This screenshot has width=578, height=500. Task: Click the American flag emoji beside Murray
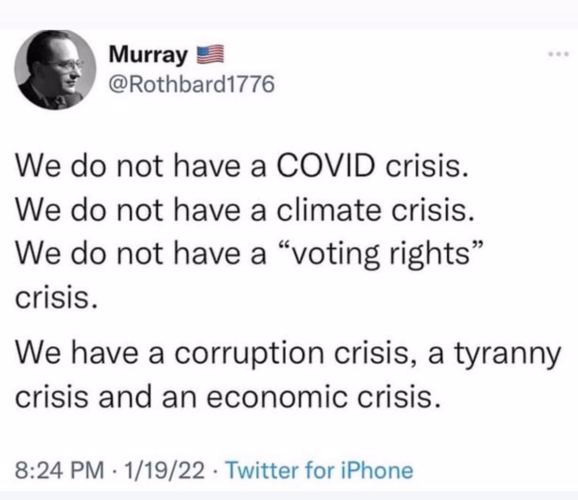[210, 55]
